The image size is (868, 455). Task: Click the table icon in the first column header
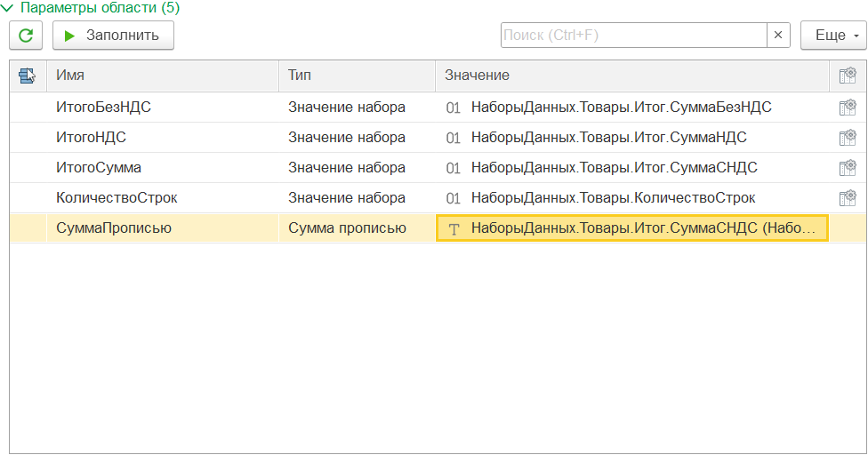[x=28, y=76]
